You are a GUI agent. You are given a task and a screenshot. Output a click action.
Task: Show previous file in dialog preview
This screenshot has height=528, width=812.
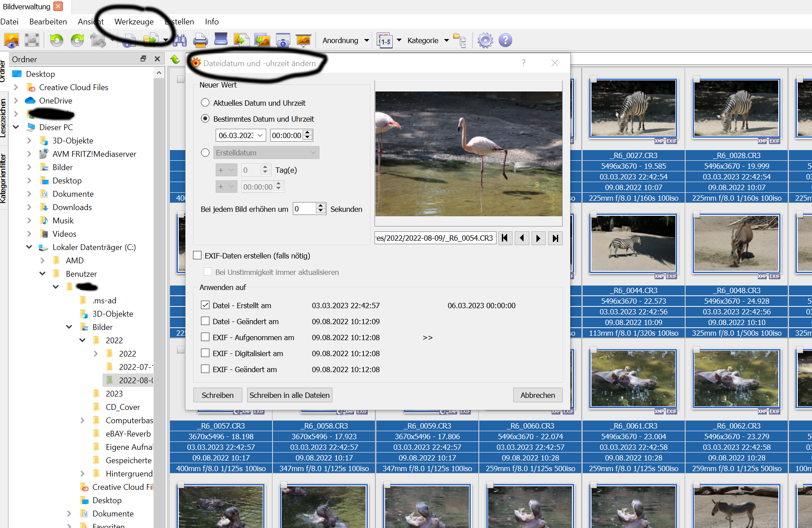pyautogui.click(x=522, y=238)
